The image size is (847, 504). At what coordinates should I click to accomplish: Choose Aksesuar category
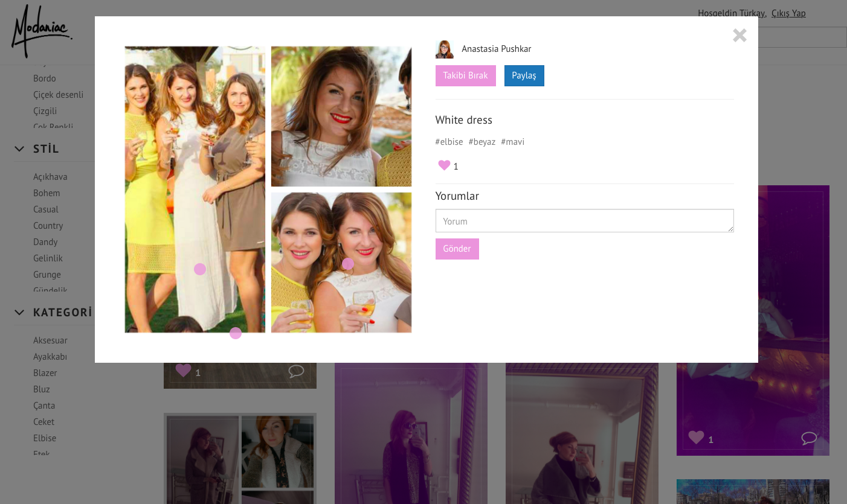[50, 340]
